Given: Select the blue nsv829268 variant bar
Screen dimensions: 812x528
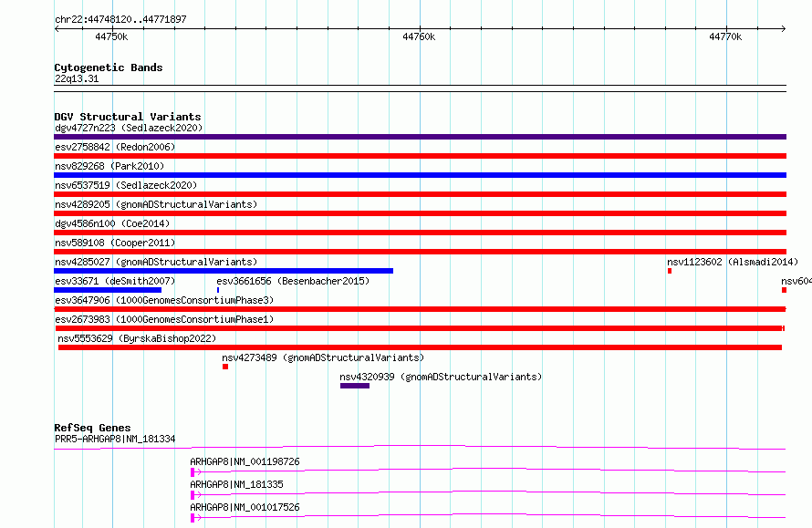Looking at the screenshot, I should 420,175.
